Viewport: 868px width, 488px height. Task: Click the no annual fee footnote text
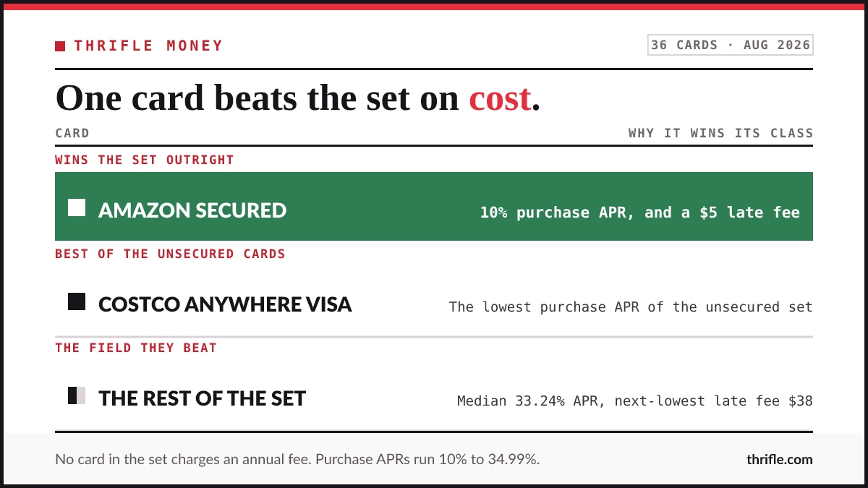297,459
